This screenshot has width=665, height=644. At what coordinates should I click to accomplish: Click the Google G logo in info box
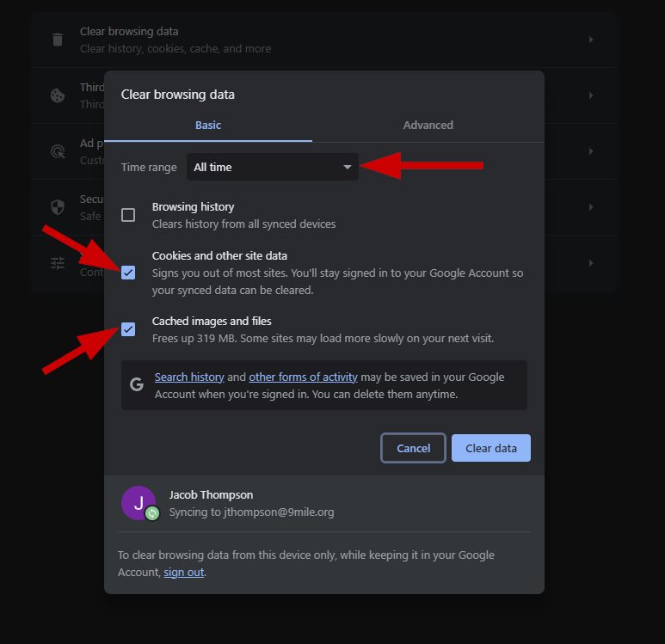coord(137,384)
